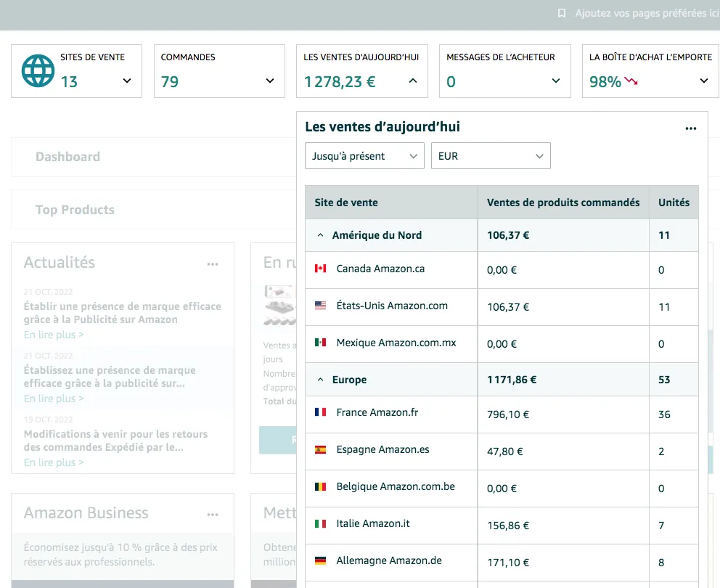Expand the Messages de l'acheteur card
Image resolution: width=720 pixels, height=588 pixels.
(x=556, y=81)
